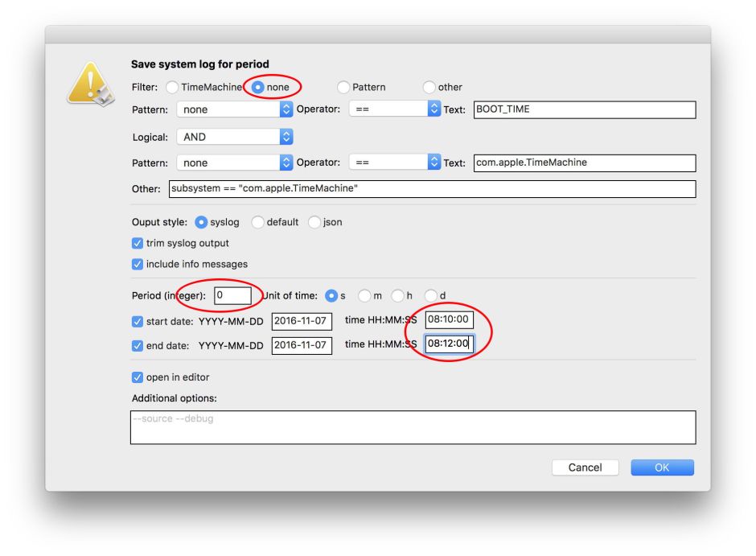Image resolution: width=756 pixels, height=556 pixels.
Task: Open the first Pattern dropdown
Action: click(x=235, y=109)
